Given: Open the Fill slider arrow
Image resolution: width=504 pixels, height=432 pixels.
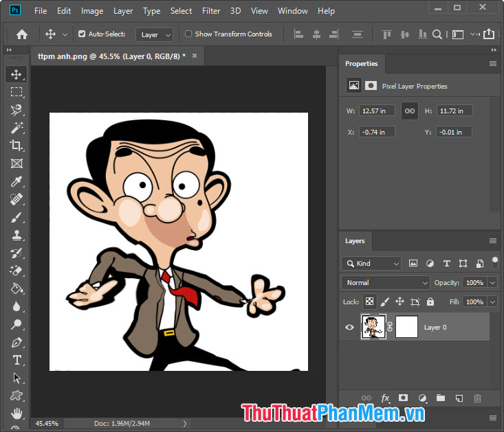Looking at the screenshot, I should pyautogui.click(x=492, y=302).
